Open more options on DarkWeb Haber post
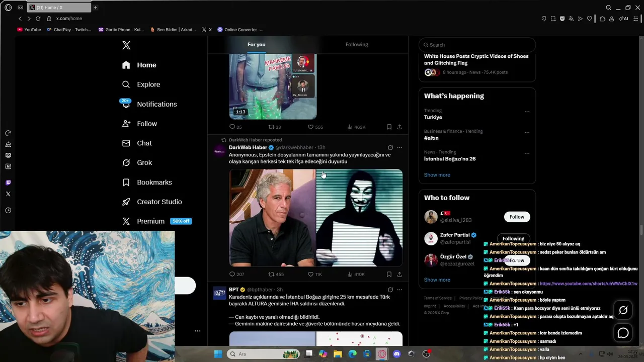 pos(399,148)
